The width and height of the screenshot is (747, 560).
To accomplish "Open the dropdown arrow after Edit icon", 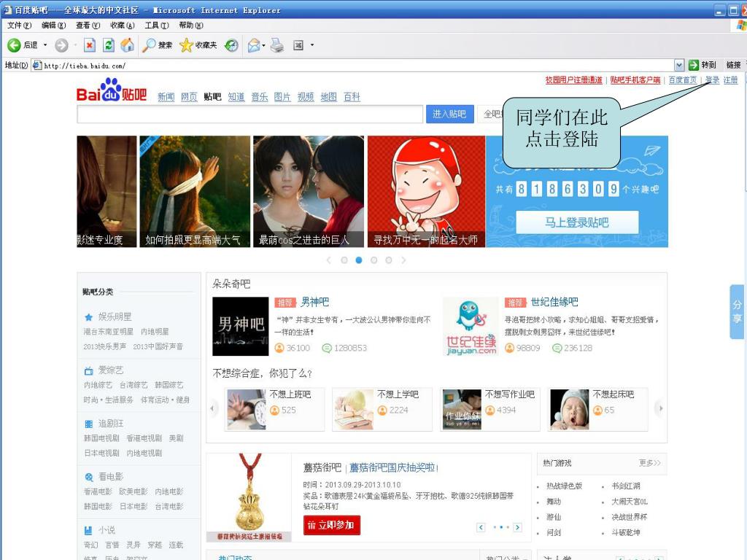I will pos(312,45).
